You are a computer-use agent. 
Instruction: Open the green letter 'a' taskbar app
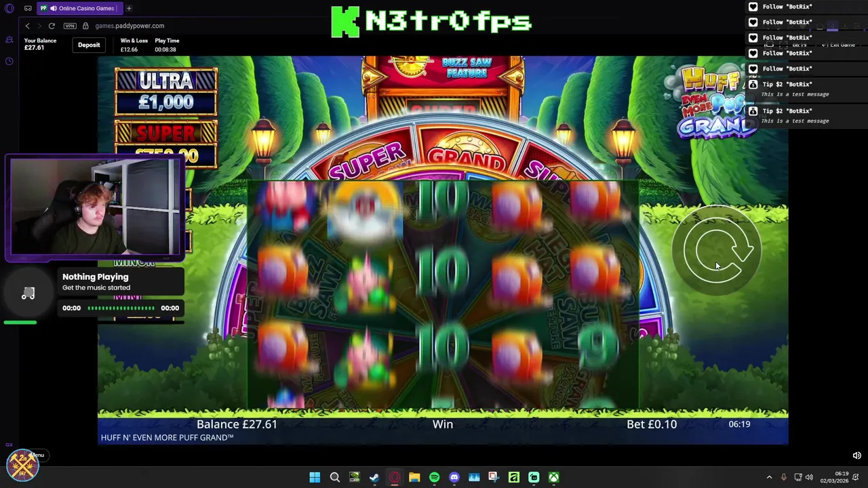pyautogui.click(x=514, y=478)
